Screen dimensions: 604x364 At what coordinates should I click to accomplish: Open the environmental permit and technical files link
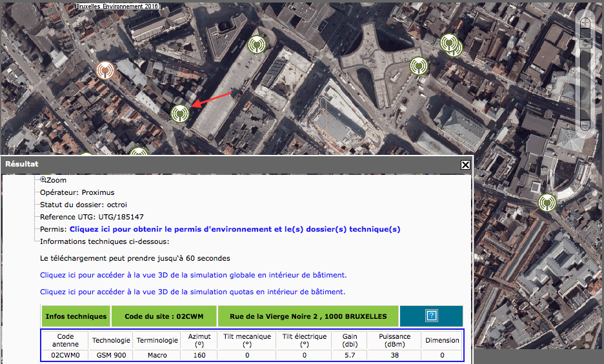click(235, 229)
